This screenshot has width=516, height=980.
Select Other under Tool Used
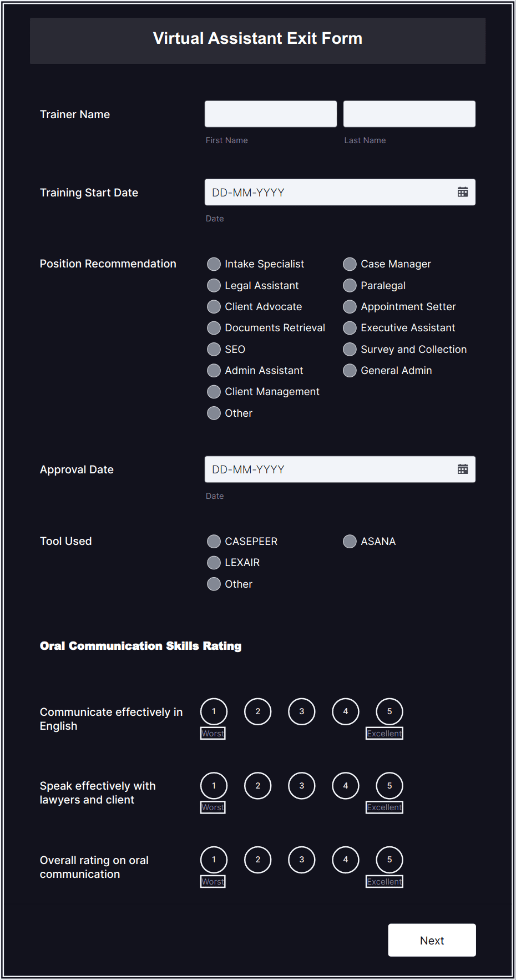(x=214, y=584)
